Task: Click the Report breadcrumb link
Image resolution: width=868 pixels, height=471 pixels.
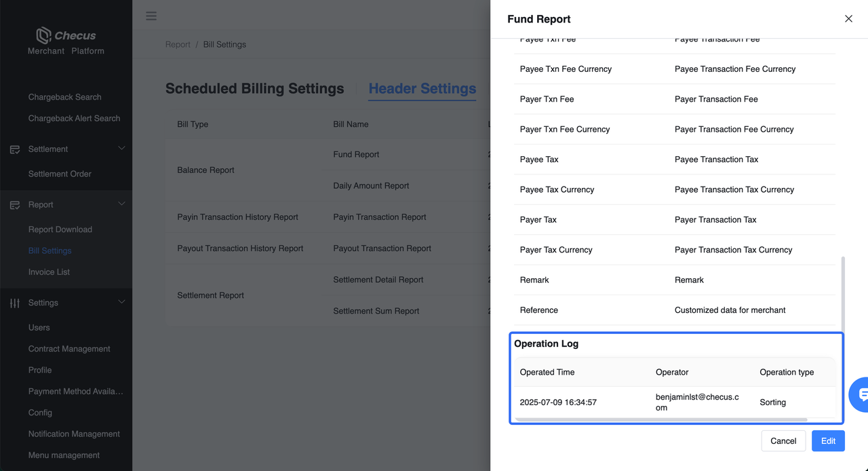Action: (178, 45)
